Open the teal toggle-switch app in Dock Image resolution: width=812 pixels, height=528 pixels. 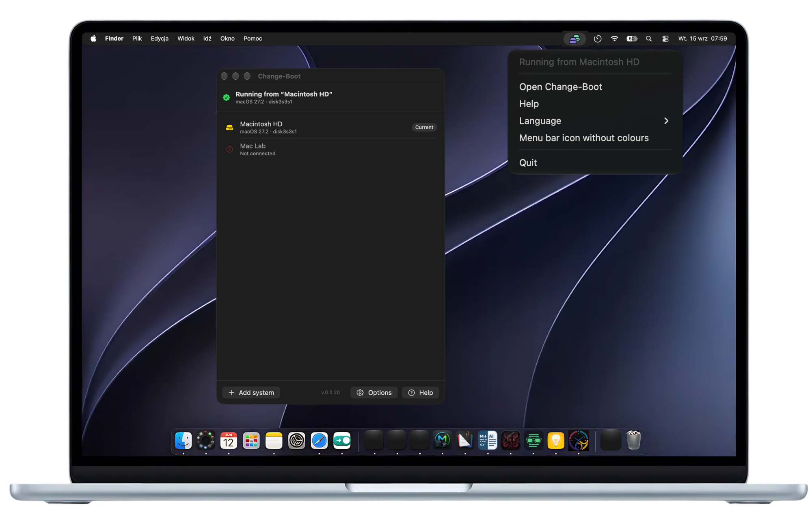342,440
